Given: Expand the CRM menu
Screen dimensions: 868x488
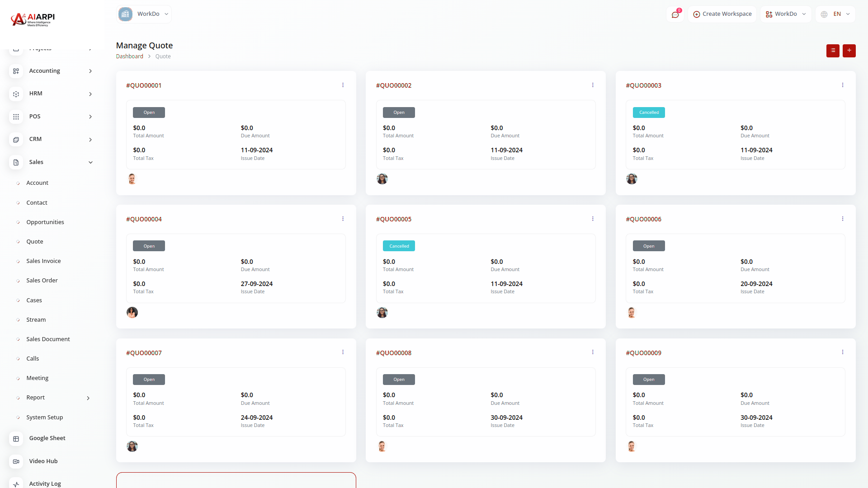Looking at the screenshot, I should [x=90, y=140].
